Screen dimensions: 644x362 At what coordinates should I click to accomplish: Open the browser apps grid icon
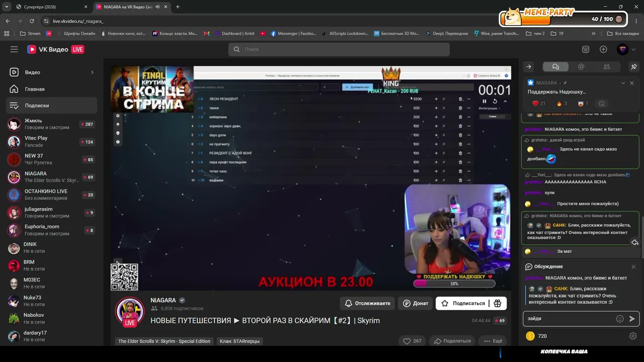[7, 34]
